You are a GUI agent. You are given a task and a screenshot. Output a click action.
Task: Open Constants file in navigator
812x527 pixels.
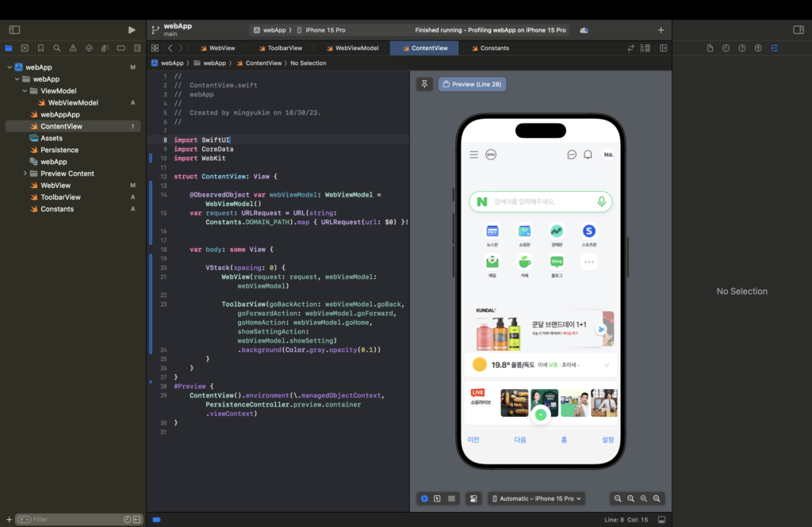[x=57, y=209]
